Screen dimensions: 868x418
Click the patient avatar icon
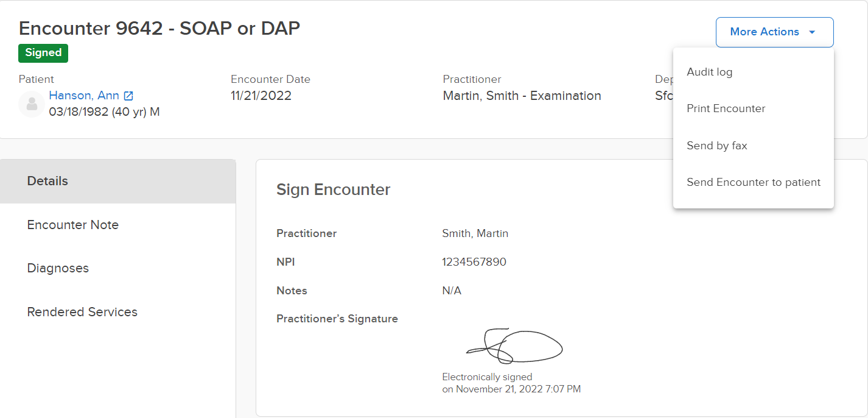pos(32,104)
